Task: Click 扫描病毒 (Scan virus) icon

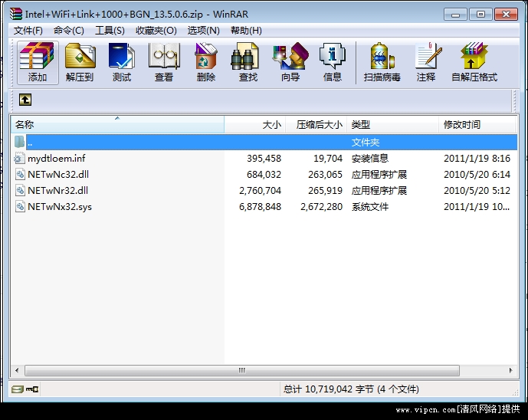Action: [x=382, y=63]
